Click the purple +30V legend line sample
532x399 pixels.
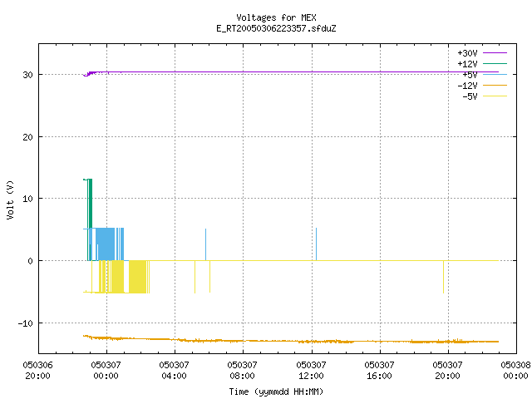pos(495,53)
